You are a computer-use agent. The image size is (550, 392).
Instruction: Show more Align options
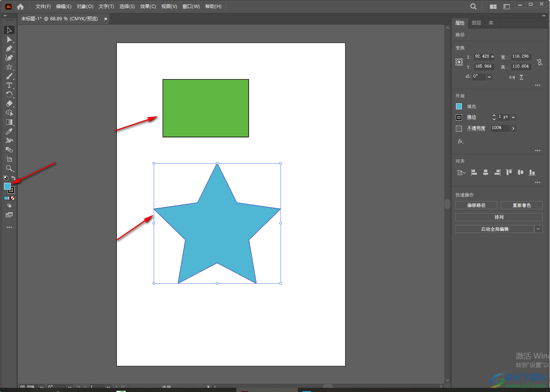(538, 182)
